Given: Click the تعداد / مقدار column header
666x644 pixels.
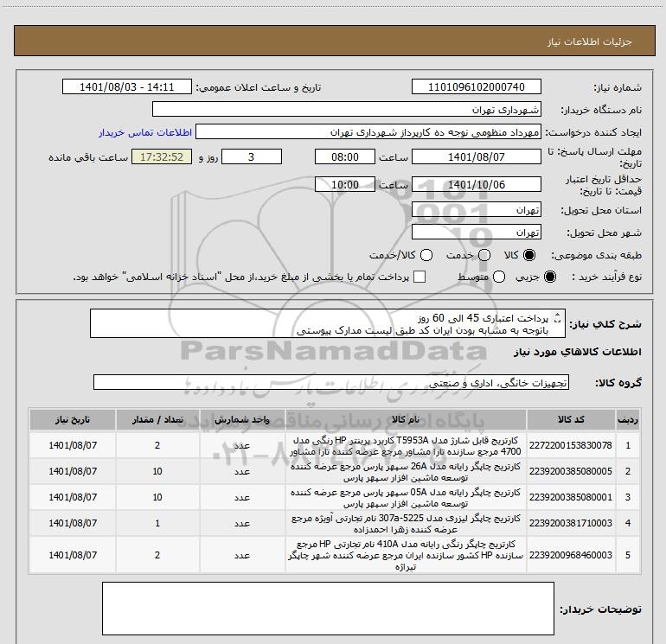Looking at the screenshot, I should pos(157,419).
